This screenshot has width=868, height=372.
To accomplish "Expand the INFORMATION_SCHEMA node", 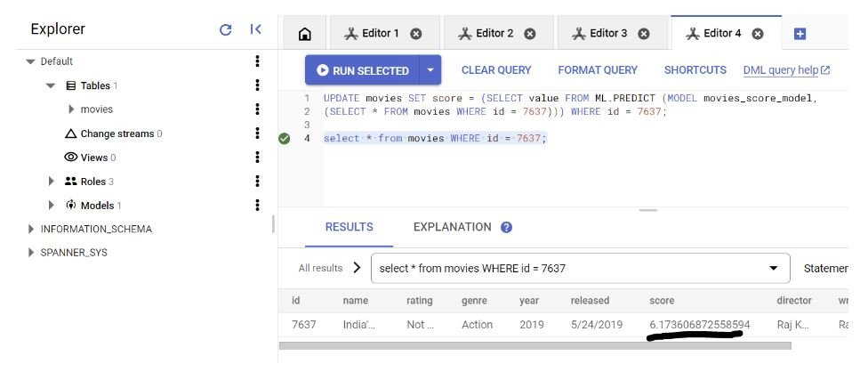I will (x=31, y=230).
